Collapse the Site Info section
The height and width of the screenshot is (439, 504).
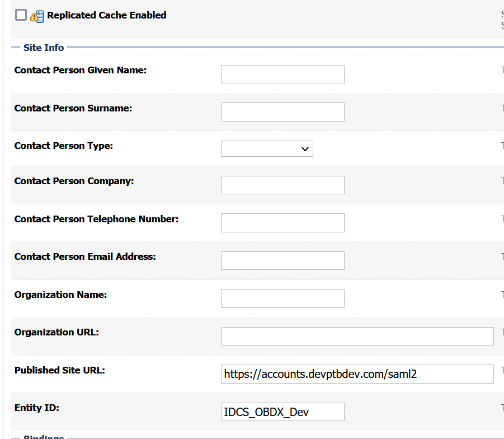(x=16, y=47)
